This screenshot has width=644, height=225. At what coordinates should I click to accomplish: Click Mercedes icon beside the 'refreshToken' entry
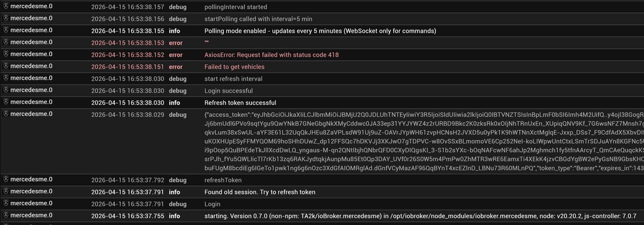6,179
